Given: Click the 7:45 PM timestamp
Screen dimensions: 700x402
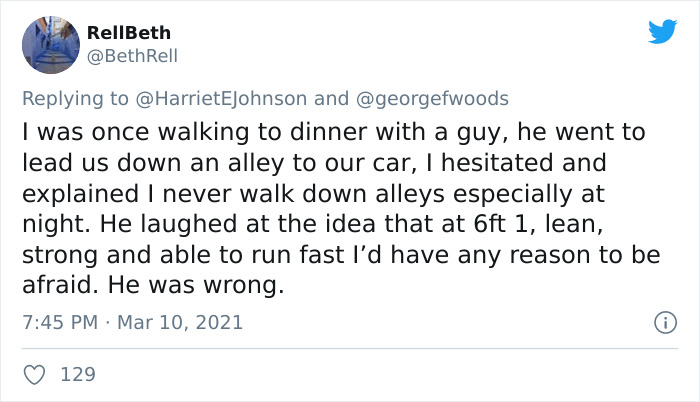Looking at the screenshot, I should (60, 322).
